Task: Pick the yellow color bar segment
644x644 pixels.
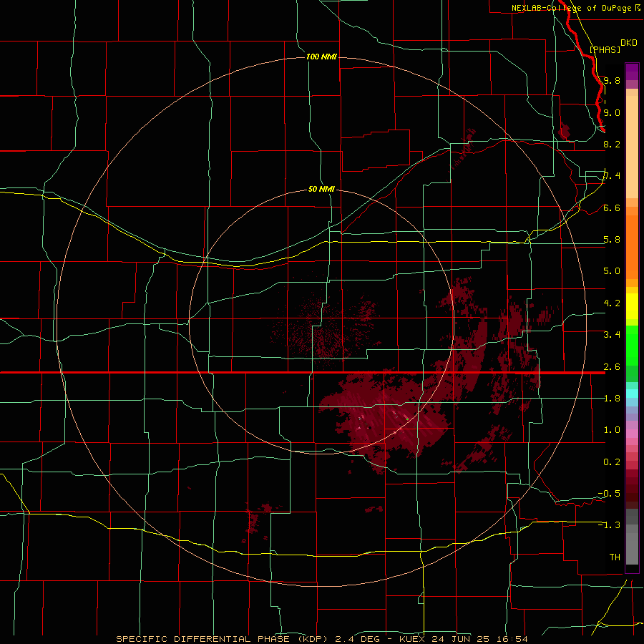Action: pos(632,306)
